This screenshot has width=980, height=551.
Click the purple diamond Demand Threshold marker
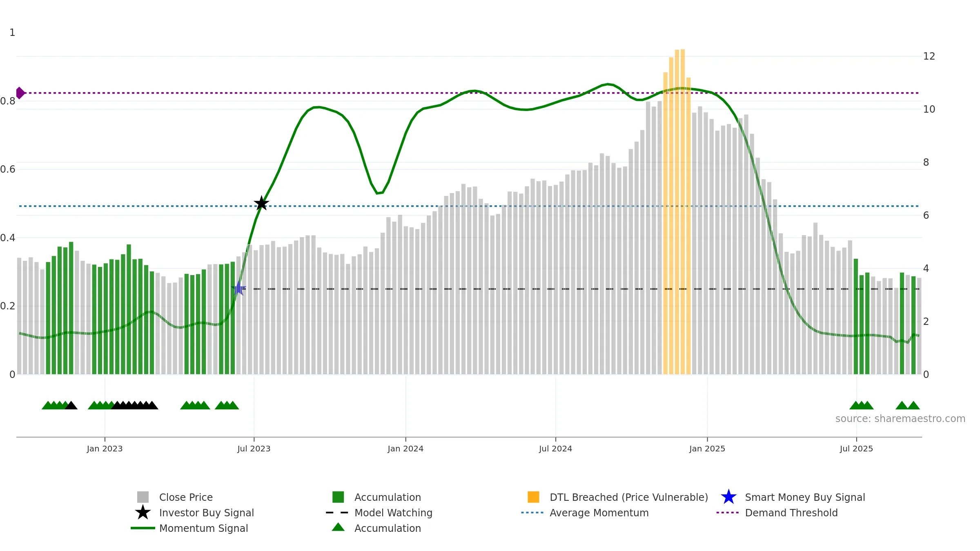pyautogui.click(x=20, y=93)
